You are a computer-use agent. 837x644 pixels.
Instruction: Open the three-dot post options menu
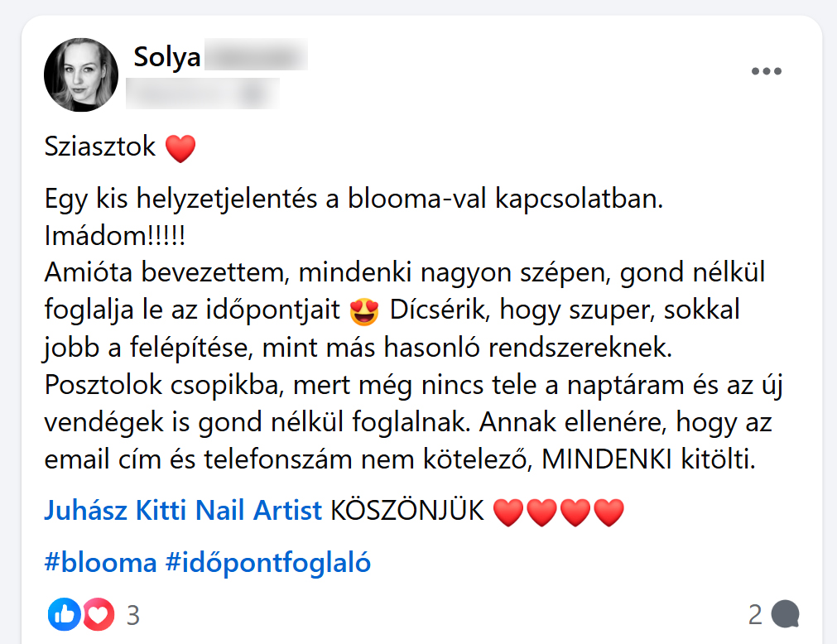click(x=766, y=71)
